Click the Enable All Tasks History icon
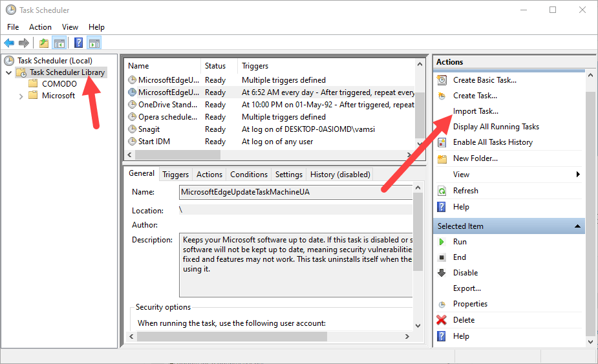The height and width of the screenshot is (364, 598). point(442,142)
